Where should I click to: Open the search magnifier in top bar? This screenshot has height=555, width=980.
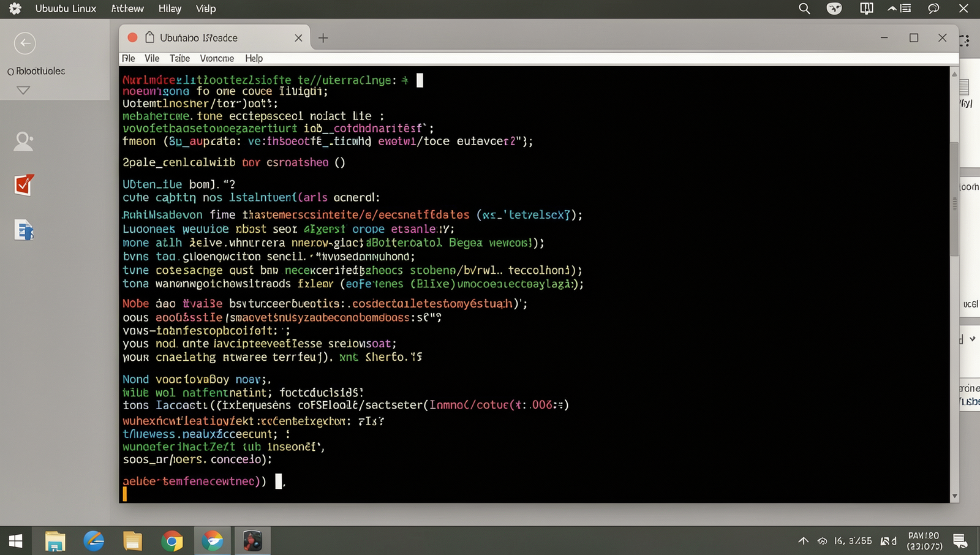(x=804, y=9)
